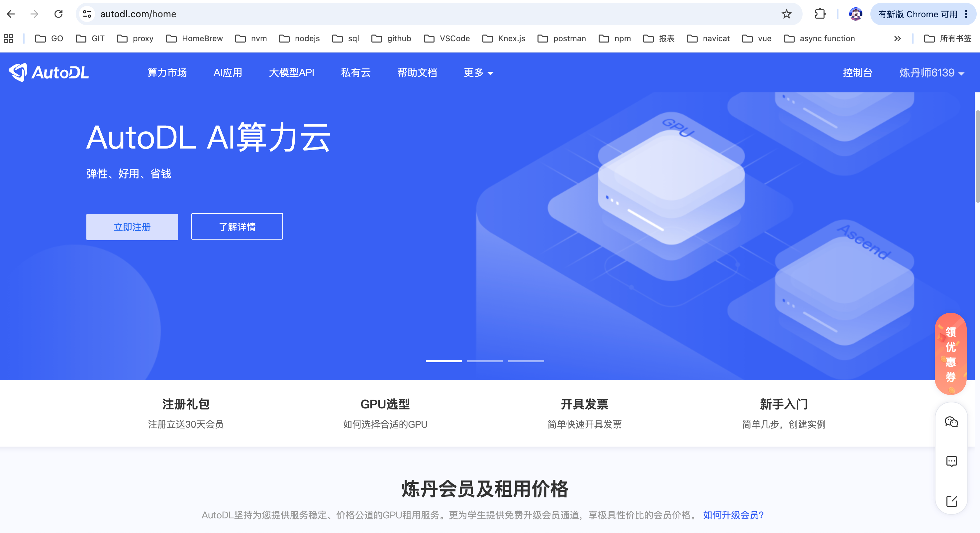This screenshot has width=980, height=533.
Task: Click the 立即注册 button
Action: click(132, 227)
